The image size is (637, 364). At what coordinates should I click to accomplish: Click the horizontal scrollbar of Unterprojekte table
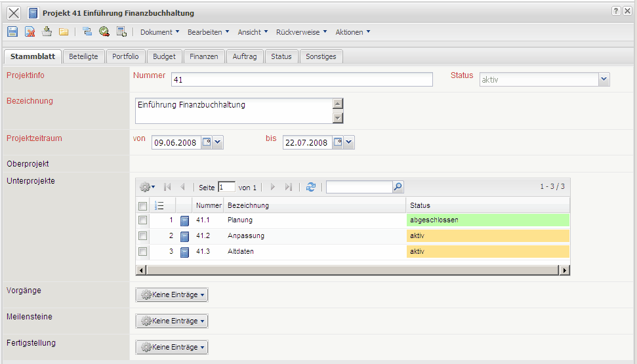pyautogui.click(x=352, y=270)
